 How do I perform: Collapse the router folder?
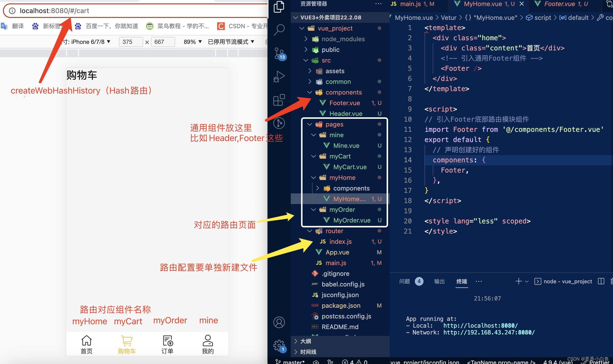click(340, 231)
